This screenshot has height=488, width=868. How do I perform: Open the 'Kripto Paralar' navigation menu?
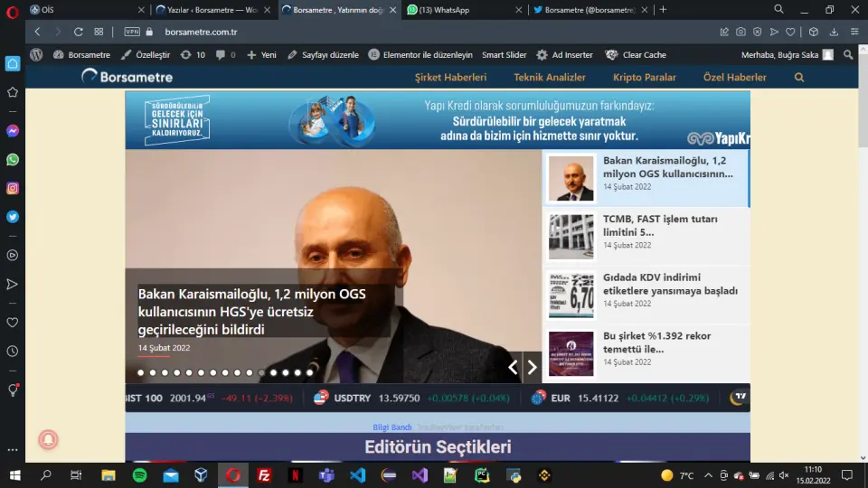coord(644,78)
